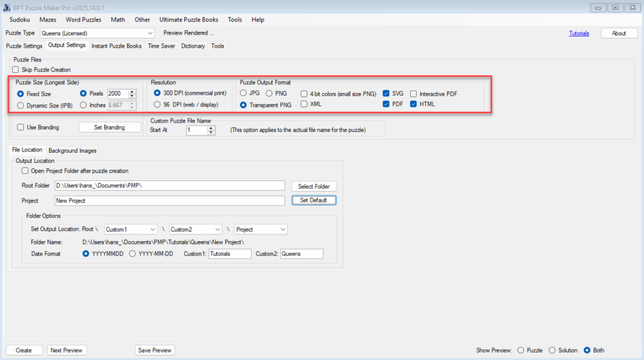This screenshot has height=360, width=644.
Task: Toggle the Use Branding checkbox
Action: [x=21, y=128]
